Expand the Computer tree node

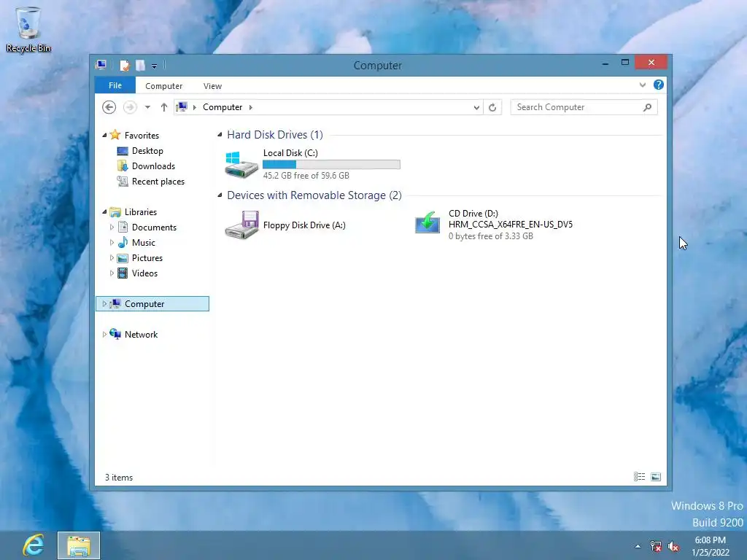[104, 304]
